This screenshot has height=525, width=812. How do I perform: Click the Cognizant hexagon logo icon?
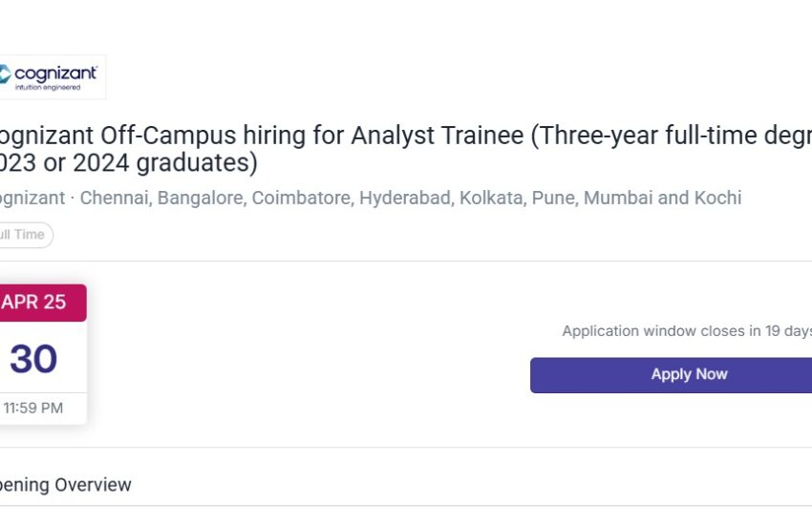pyautogui.click(x=5, y=73)
